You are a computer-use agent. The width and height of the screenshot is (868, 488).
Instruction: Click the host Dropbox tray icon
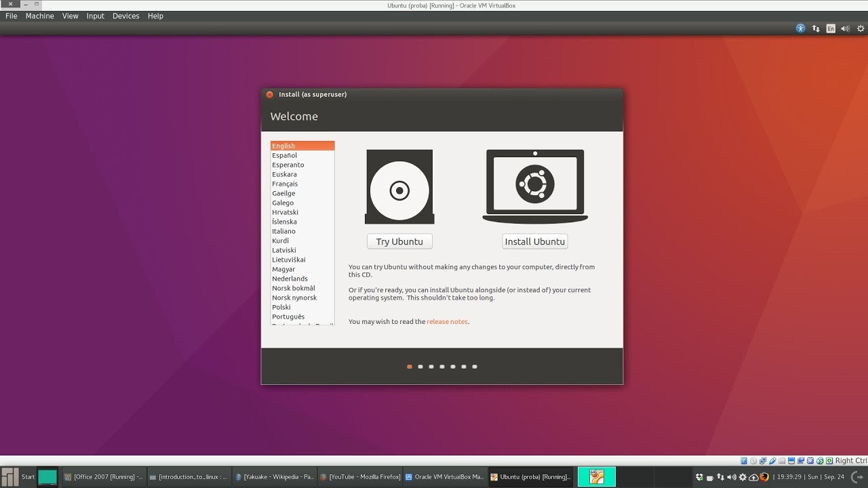coord(700,477)
